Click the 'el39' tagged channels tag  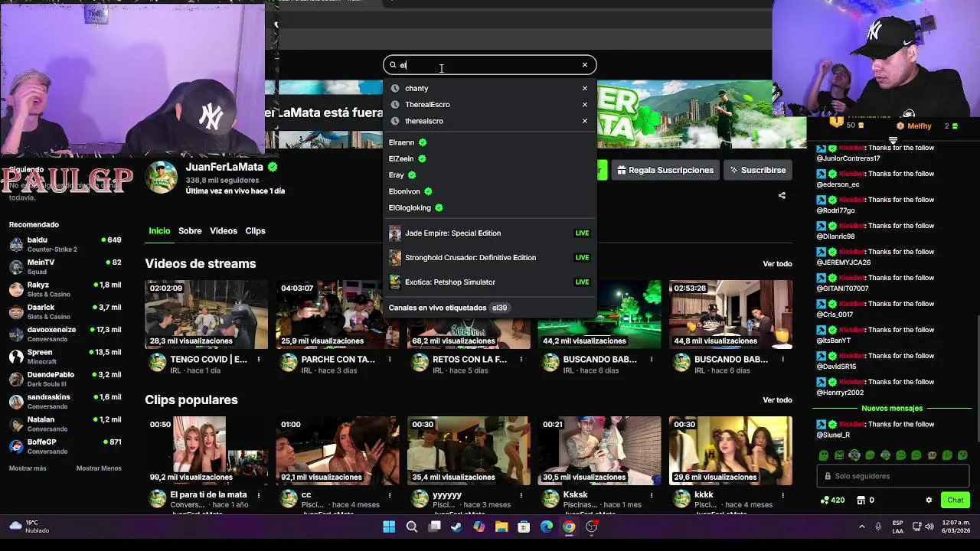tap(499, 308)
